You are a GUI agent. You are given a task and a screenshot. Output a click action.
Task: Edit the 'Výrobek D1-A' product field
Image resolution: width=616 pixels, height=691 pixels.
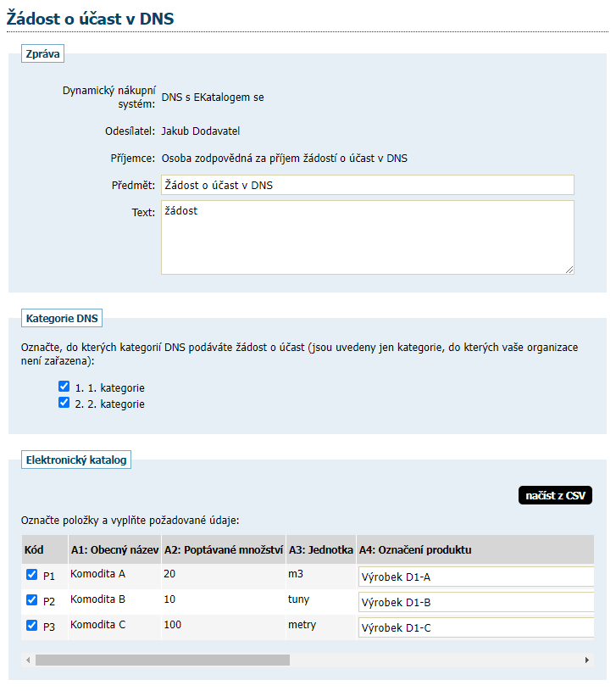coord(474,578)
